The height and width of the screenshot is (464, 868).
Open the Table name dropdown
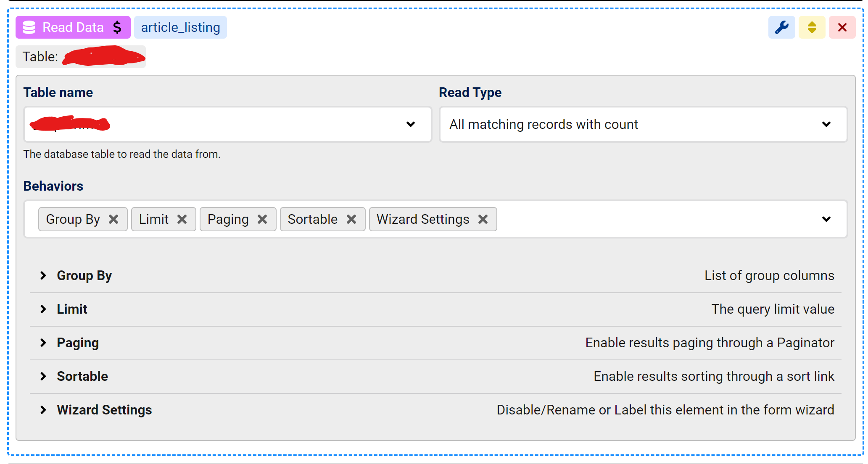(x=410, y=124)
